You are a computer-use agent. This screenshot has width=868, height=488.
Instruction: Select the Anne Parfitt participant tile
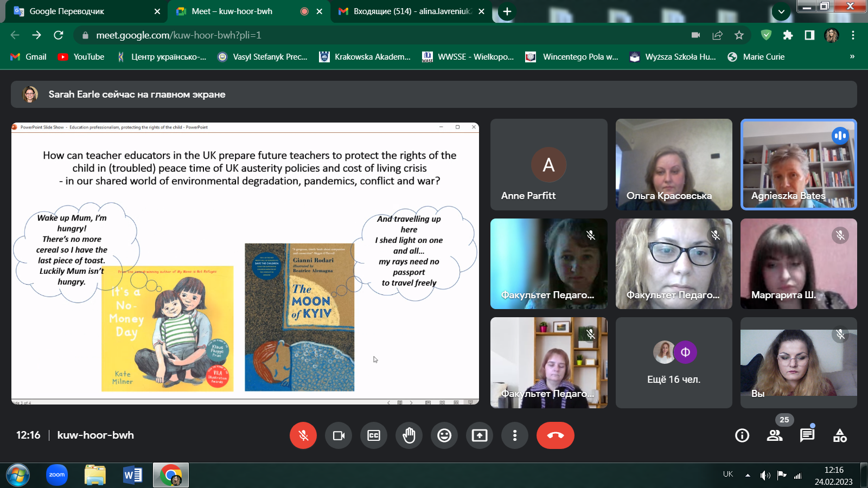pyautogui.click(x=549, y=165)
